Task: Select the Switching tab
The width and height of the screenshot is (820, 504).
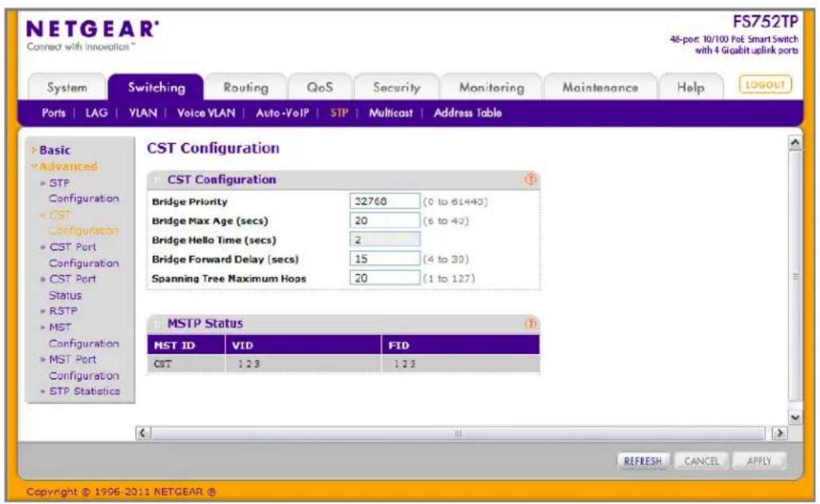Action: tap(157, 87)
